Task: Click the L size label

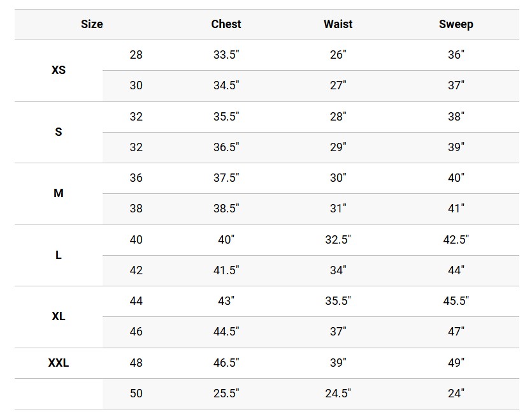Action: click(x=59, y=255)
